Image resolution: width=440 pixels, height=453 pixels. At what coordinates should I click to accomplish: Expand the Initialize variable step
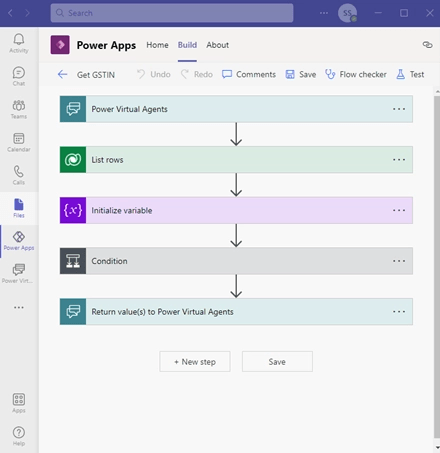click(x=236, y=210)
